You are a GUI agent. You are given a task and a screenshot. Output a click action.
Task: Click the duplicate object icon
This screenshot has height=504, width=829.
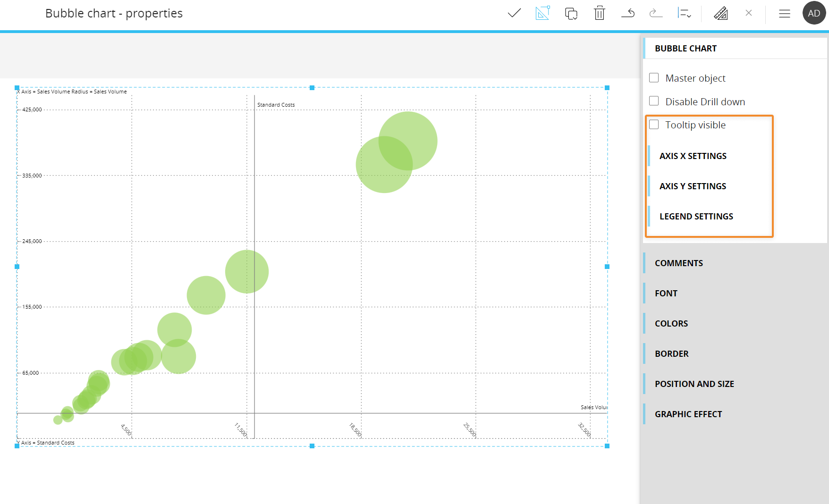571,13
